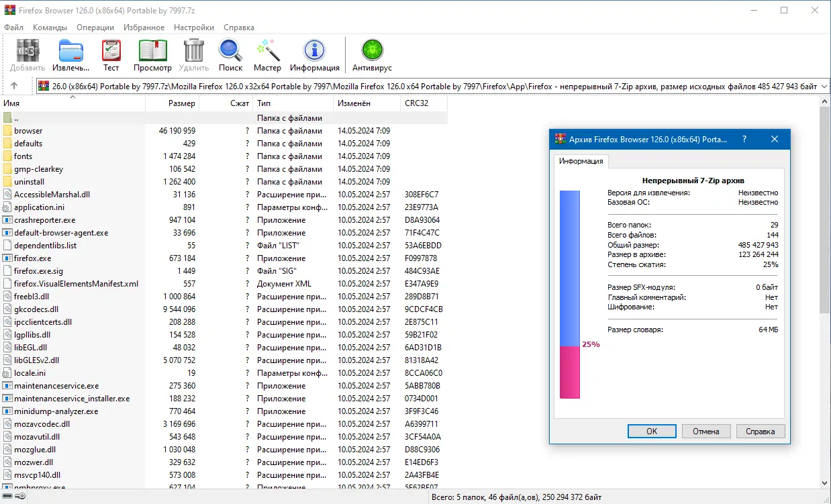This screenshot has width=831, height=504.
Task: Select the AccessibleMarshal.dll file name
Action: (52, 195)
